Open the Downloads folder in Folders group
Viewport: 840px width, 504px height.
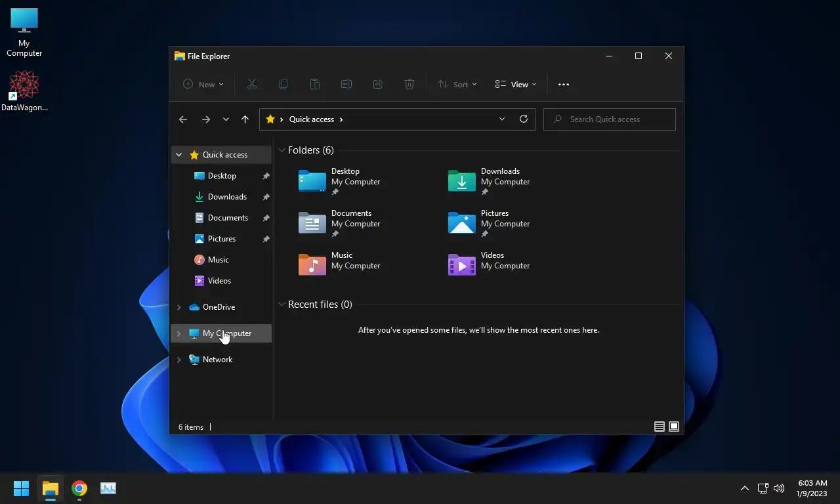[x=491, y=181]
